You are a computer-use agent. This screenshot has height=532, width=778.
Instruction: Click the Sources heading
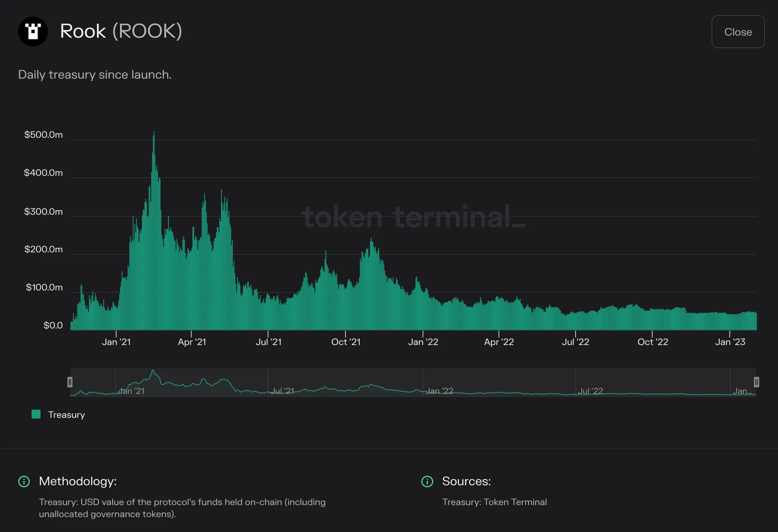point(466,482)
